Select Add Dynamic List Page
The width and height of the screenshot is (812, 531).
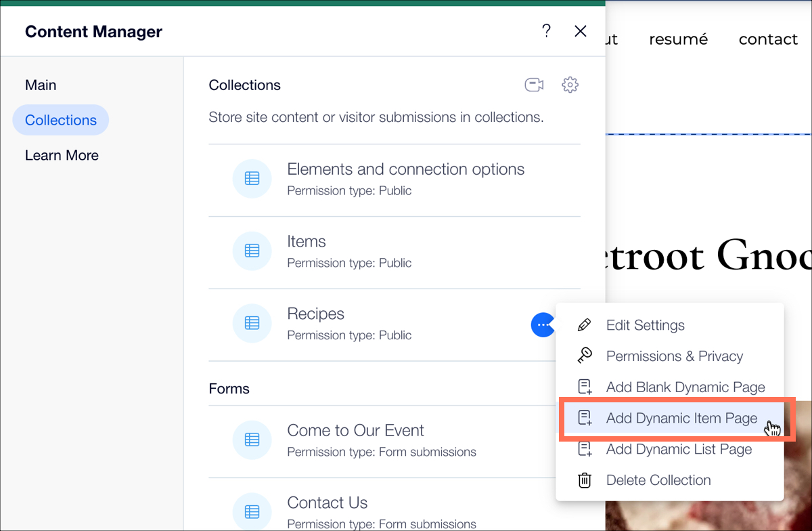[x=679, y=449]
